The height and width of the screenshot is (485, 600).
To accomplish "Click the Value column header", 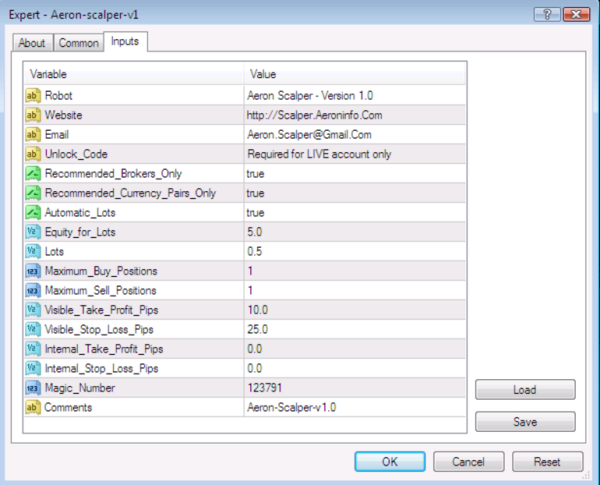I will [x=355, y=74].
